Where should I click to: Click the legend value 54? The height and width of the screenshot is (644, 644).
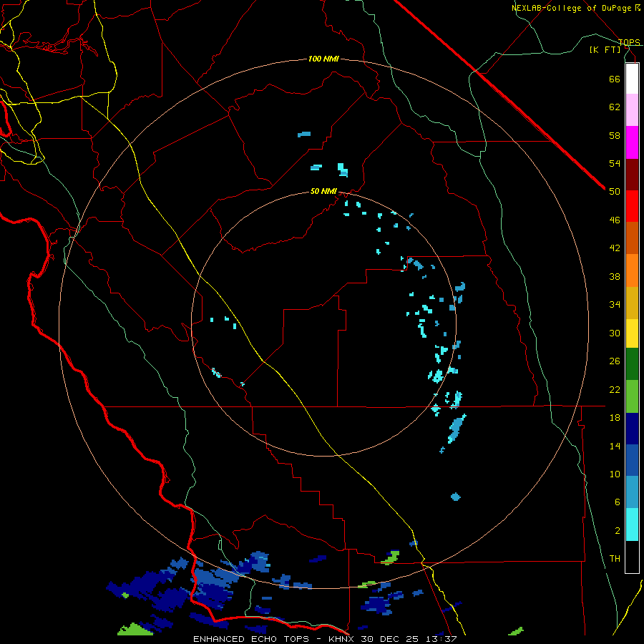click(x=615, y=163)
